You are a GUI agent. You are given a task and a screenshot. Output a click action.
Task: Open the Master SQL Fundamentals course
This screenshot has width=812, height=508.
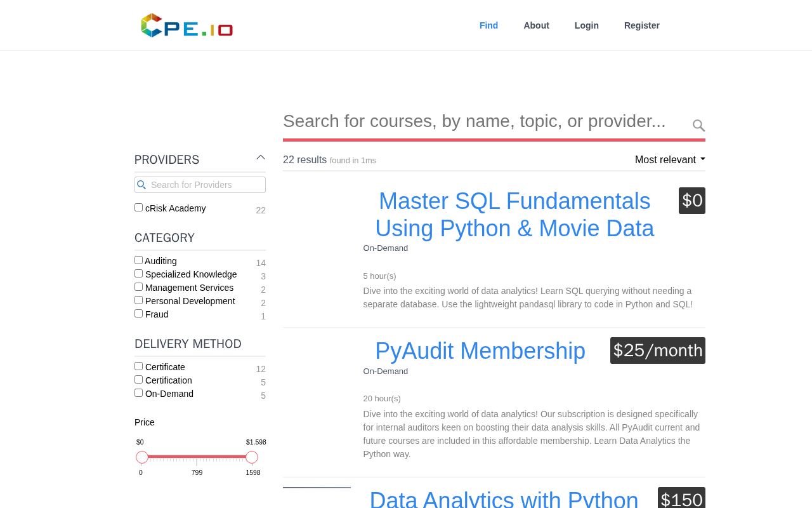(x=514, y=215)
